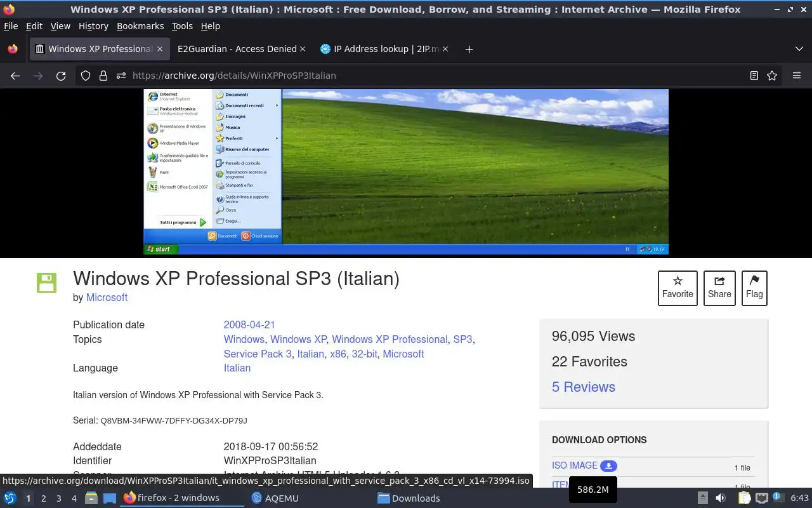This screenshot has width=812, height=508.
Task: Share this item
Action: 719,288
